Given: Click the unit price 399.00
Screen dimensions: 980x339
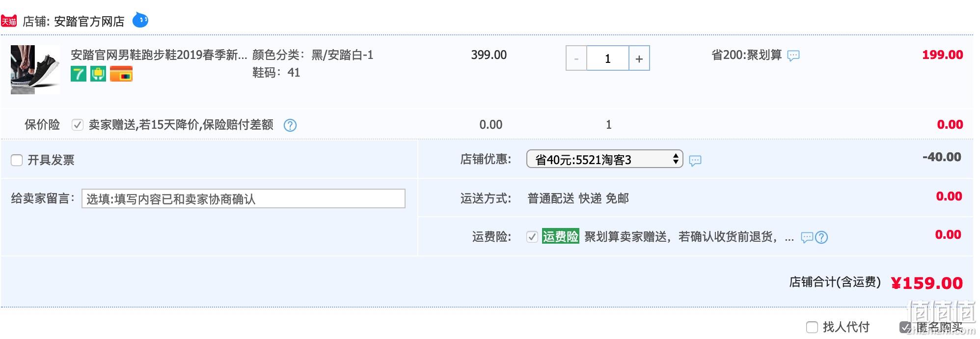Looking at the screenshot, I should pos(489,55).
